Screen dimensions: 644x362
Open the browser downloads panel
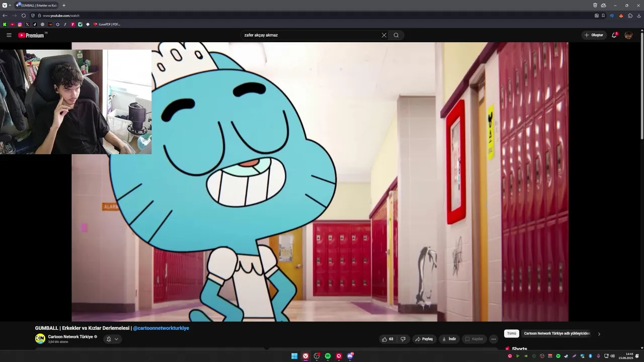click(639, 16)
